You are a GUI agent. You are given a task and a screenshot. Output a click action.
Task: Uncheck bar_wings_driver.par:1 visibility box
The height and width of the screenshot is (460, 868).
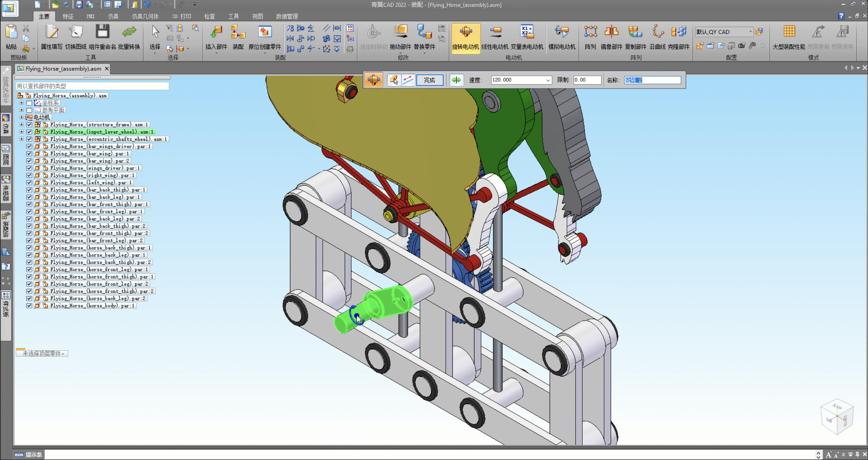(29, 146)
